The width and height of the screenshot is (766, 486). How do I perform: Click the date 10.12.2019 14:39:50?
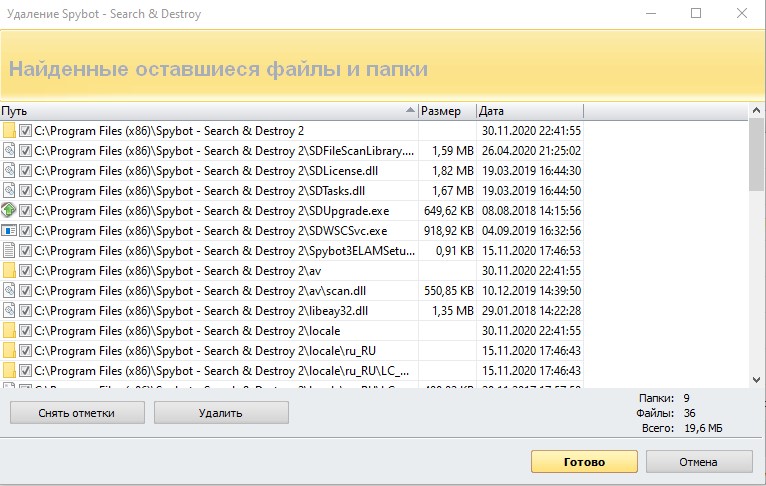532,291
